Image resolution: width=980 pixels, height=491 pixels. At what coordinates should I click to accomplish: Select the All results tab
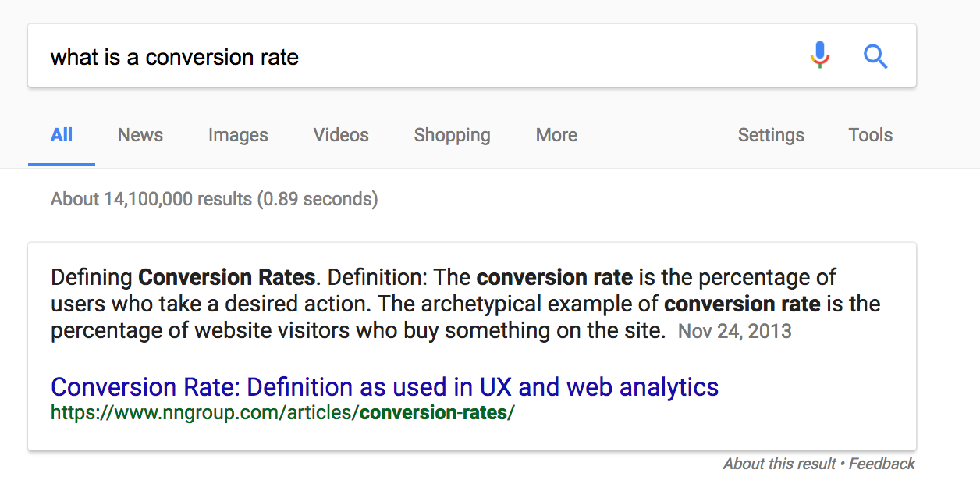tap(62, 135)
